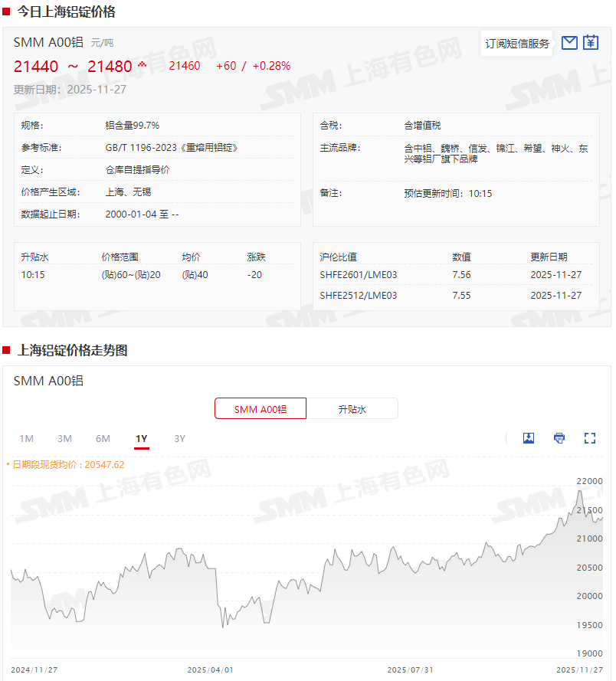Select the 6M time range
This screenshot has height=681, width=616.
click(x=103, y=439)
